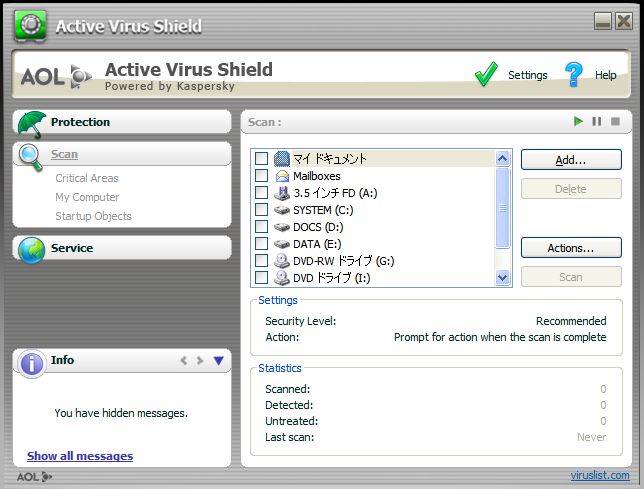Click the DATA (E:) drive icon
The height and width of the screenshot is (489, 644).
pyautogui.click(x=282, y=244)
